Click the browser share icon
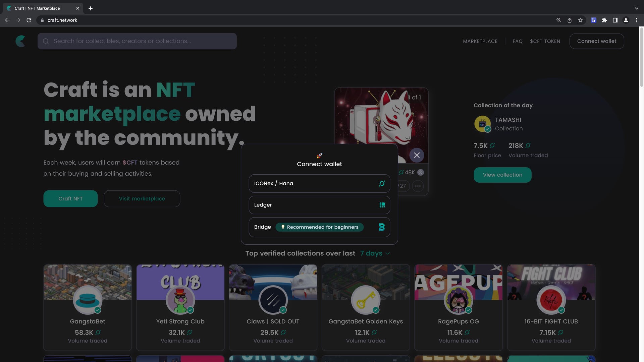This screenshot has width=644, height=362. tap(570, 20)
